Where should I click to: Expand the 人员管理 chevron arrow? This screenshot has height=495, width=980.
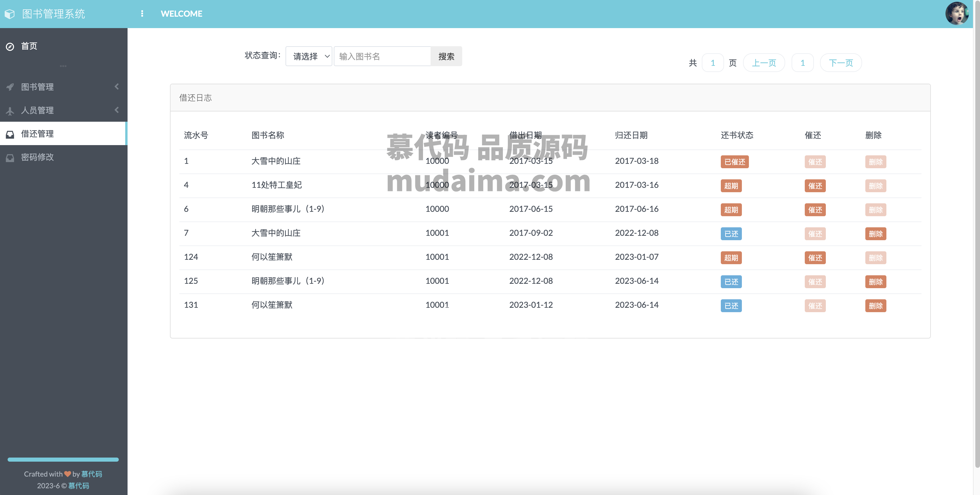click(x=117, y=110)
